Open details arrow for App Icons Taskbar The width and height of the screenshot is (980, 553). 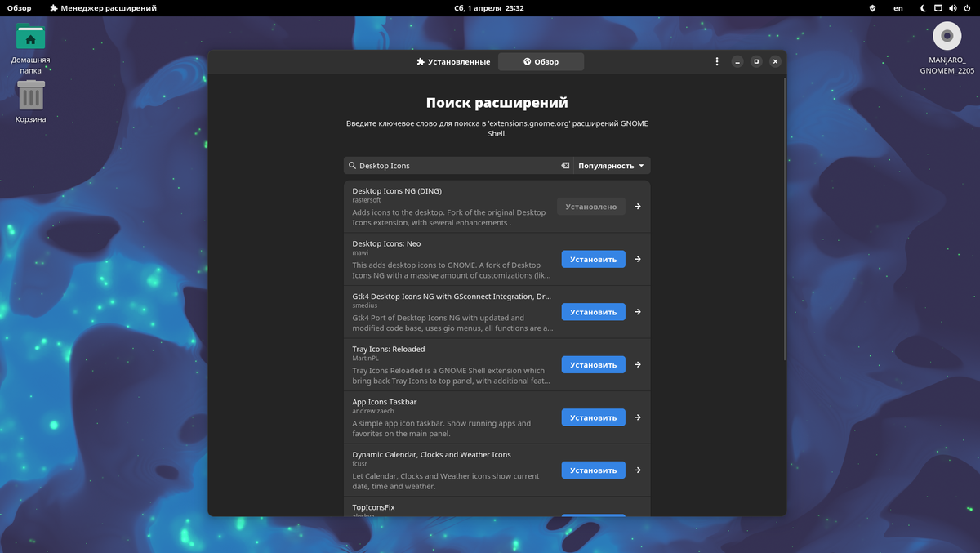(x=638, y=417)
